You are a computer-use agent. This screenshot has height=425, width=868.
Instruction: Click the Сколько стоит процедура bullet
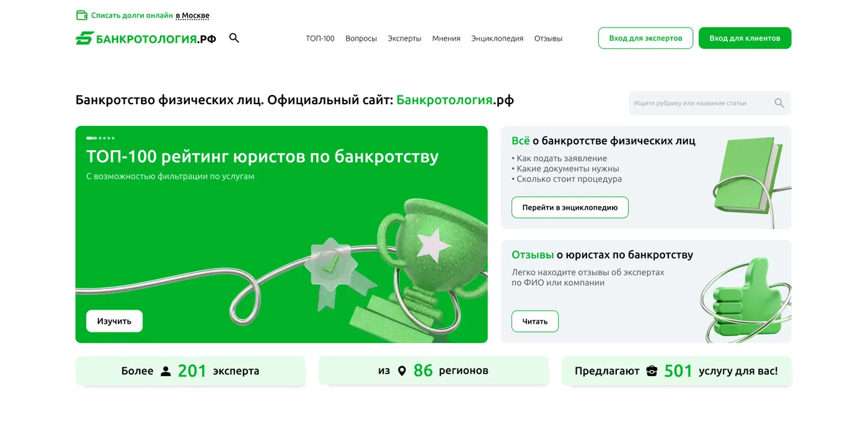[x=567, y=179]
